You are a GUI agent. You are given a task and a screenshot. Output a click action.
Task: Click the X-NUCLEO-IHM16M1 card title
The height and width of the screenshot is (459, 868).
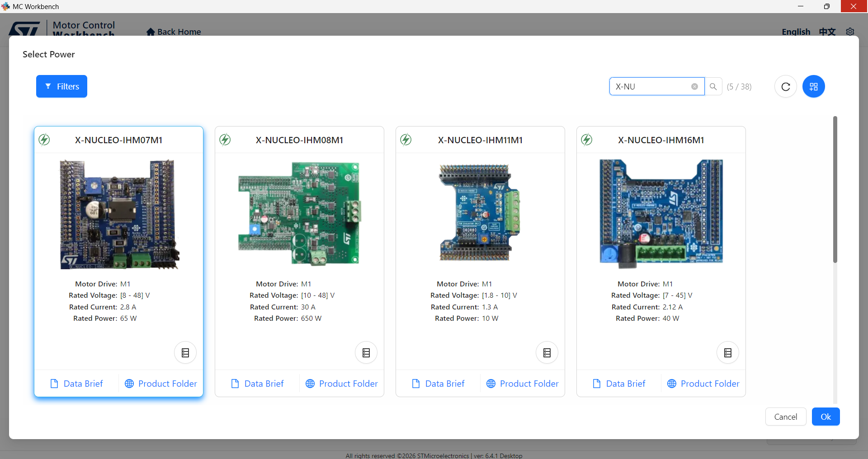coord(661,140)
